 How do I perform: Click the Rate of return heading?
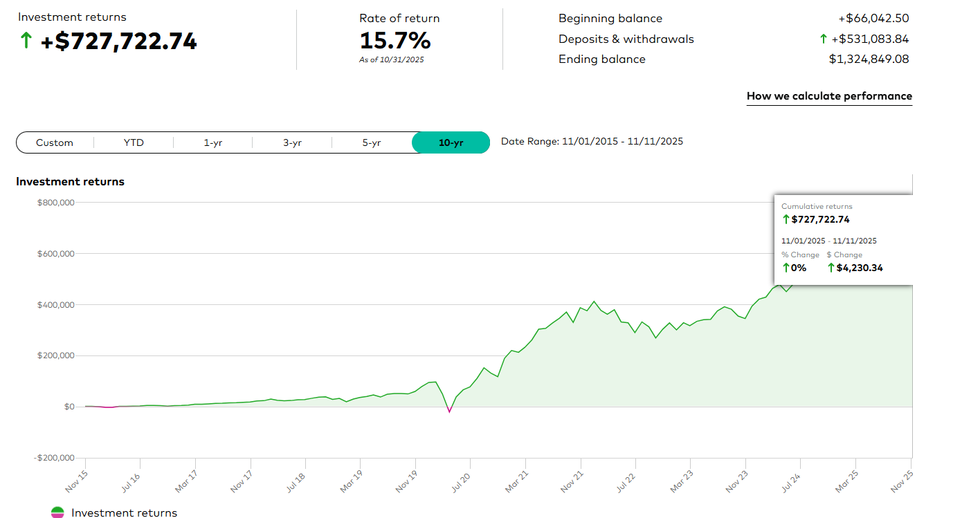tap(399, 19)
